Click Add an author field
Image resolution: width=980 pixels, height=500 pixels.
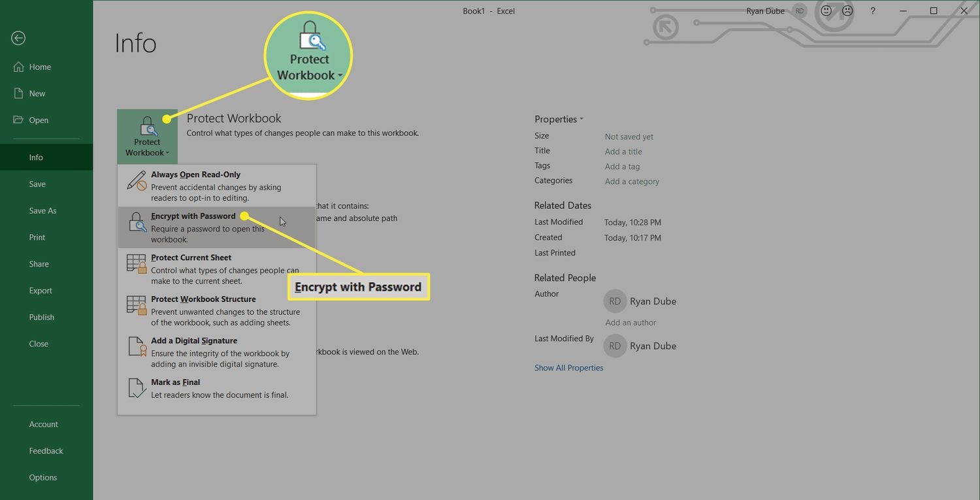(x=630, y=323)
